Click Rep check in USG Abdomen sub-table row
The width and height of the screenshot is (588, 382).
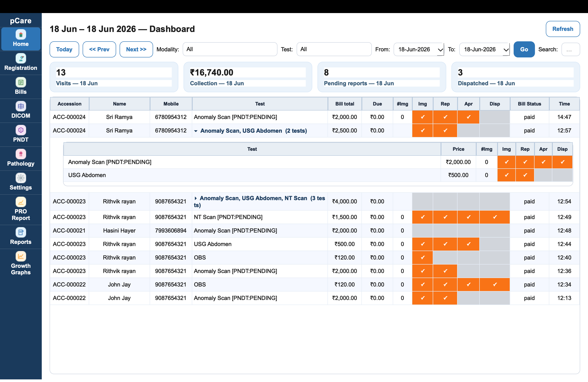pos(525,175)
